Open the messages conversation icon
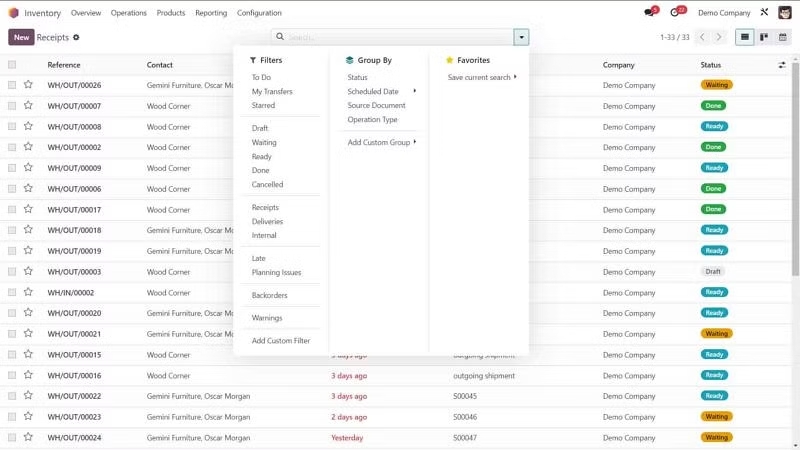 coord(650,13)
